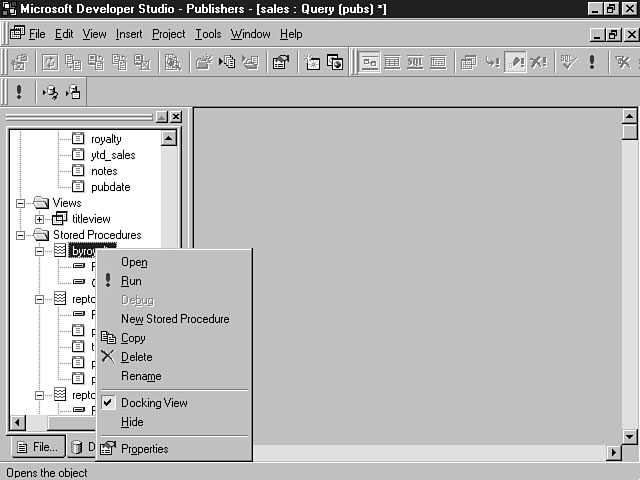
Task: Select the pubdate column in tree
Action: tap(110, 187)
